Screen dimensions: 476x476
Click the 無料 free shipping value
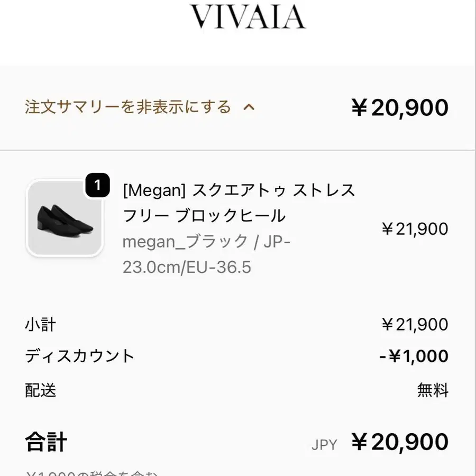[433, 390]
